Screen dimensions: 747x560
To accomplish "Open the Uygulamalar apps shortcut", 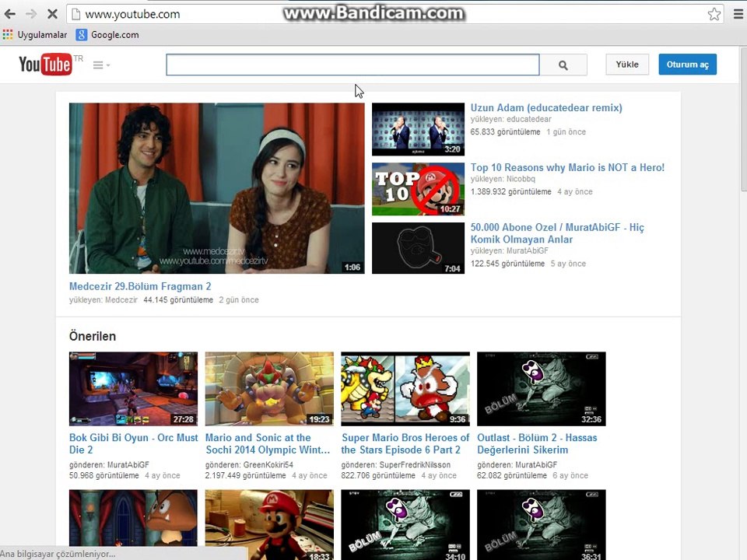I will (x=35, y=35).
